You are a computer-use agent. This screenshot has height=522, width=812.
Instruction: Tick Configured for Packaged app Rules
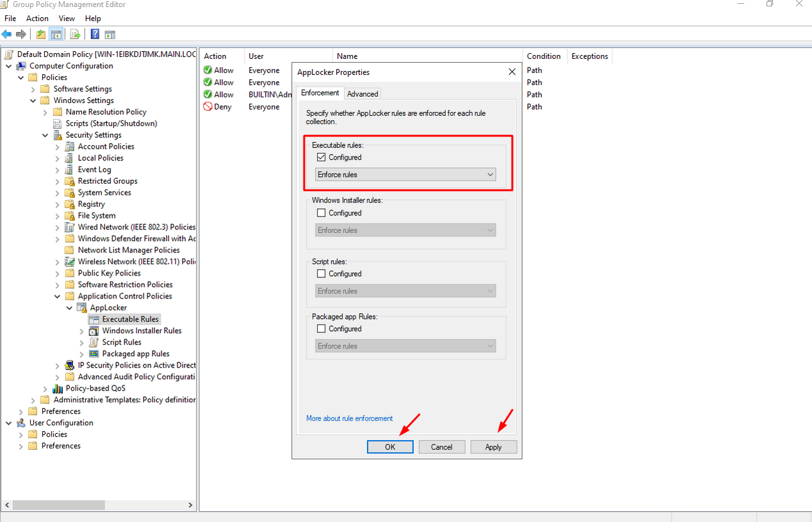click(x=321, y=329)
